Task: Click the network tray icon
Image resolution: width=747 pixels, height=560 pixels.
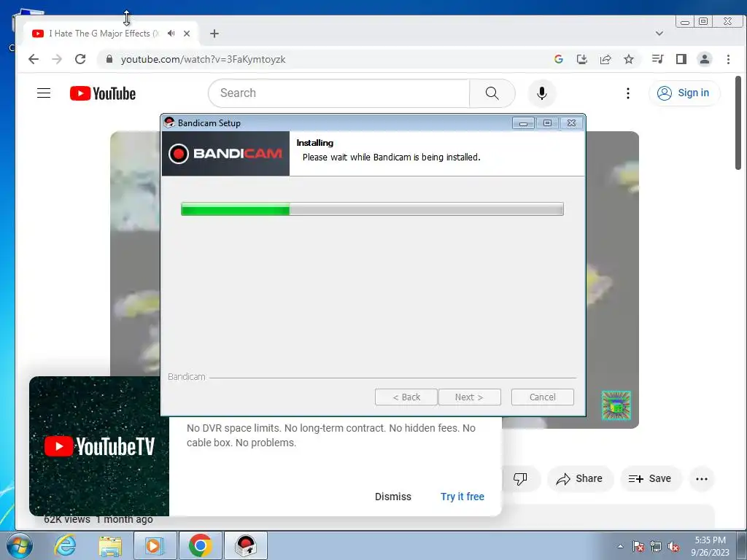Action: tap(656, 546)
